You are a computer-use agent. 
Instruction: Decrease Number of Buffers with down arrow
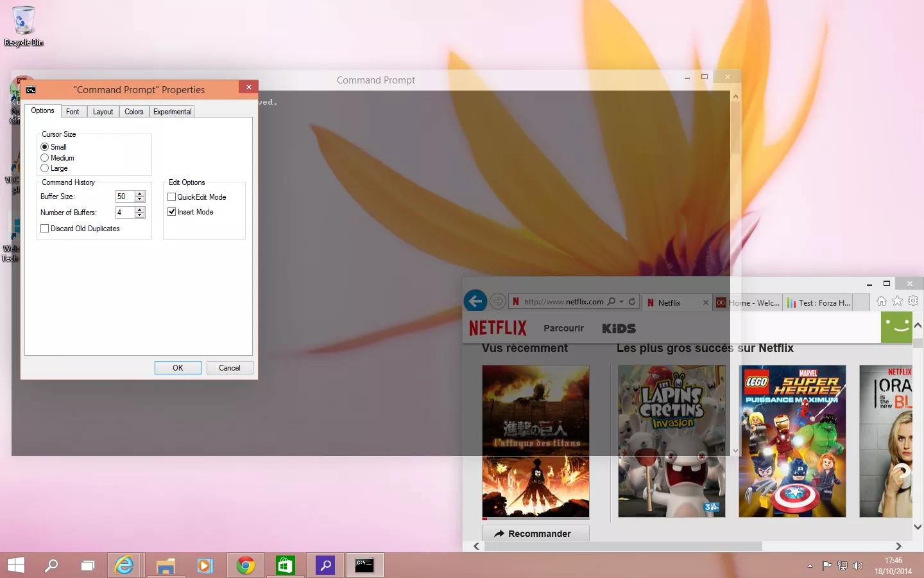(140, 215)
